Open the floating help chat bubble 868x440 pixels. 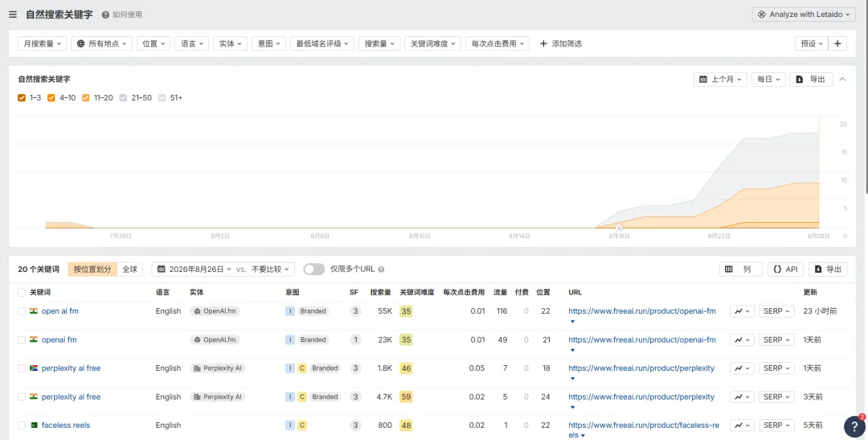[x=854, y=426]
